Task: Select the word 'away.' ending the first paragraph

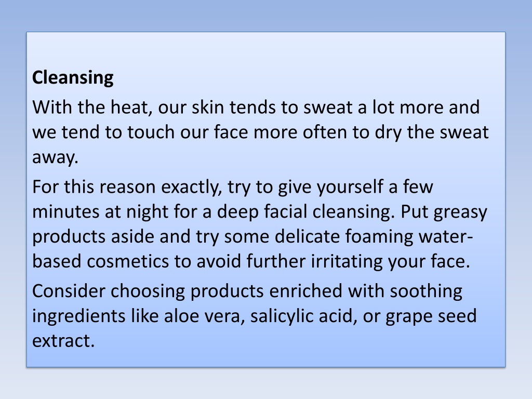Action: click(55, 157)
